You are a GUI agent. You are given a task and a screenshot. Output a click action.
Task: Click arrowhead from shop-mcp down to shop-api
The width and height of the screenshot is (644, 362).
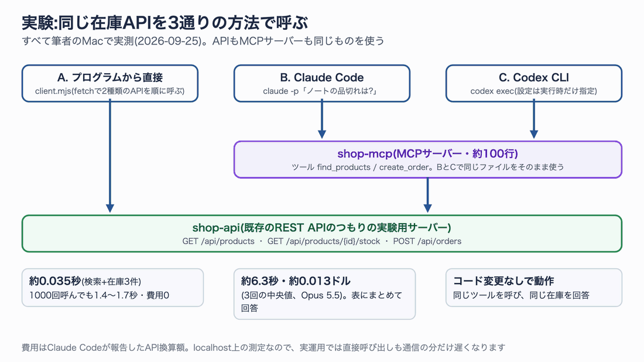click(427, 208)
